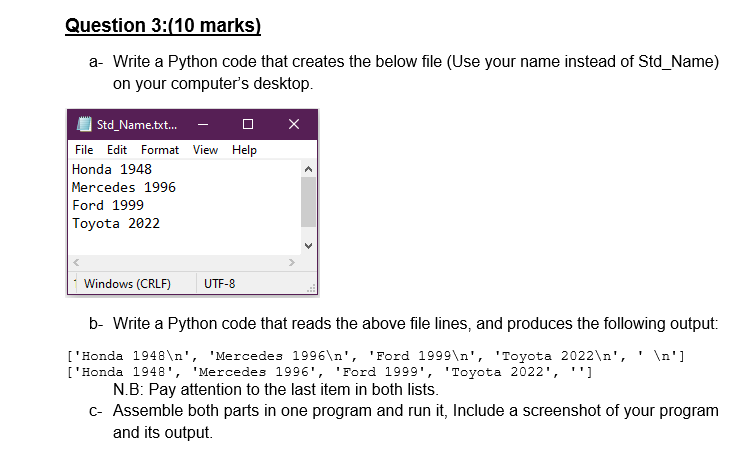742x472 pixels.
Task: Click the UTF-8 encoding status field
Action: pos(220,284)
